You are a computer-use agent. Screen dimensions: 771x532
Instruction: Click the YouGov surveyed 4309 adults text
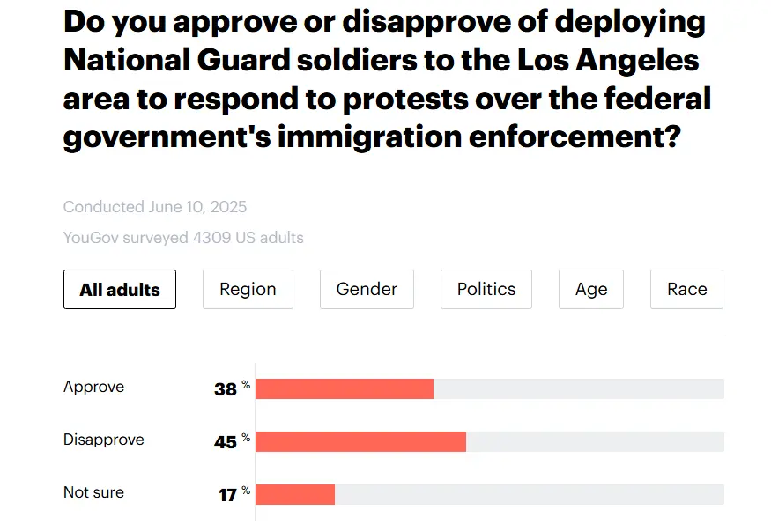[183, 238]
